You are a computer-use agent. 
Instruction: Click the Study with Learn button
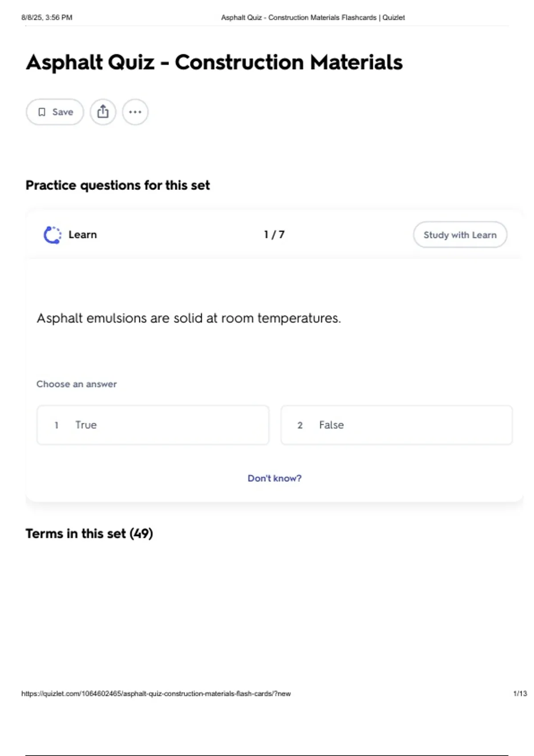coord(460,235)
